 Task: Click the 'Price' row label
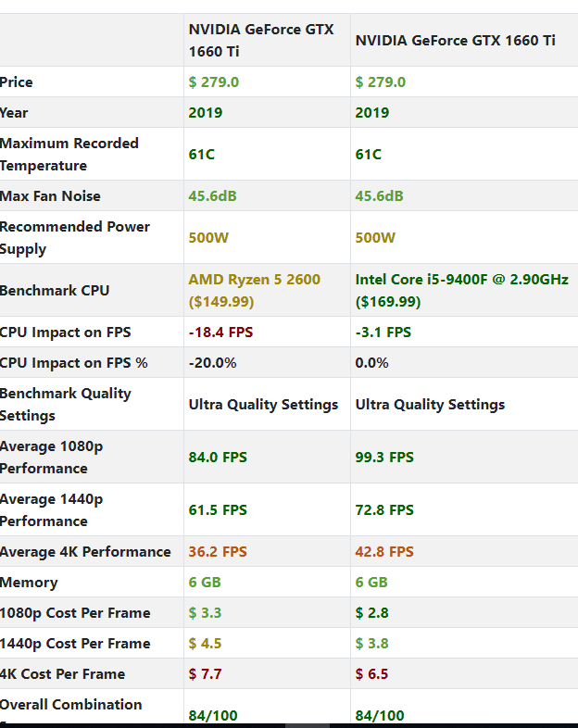point(17,82)
